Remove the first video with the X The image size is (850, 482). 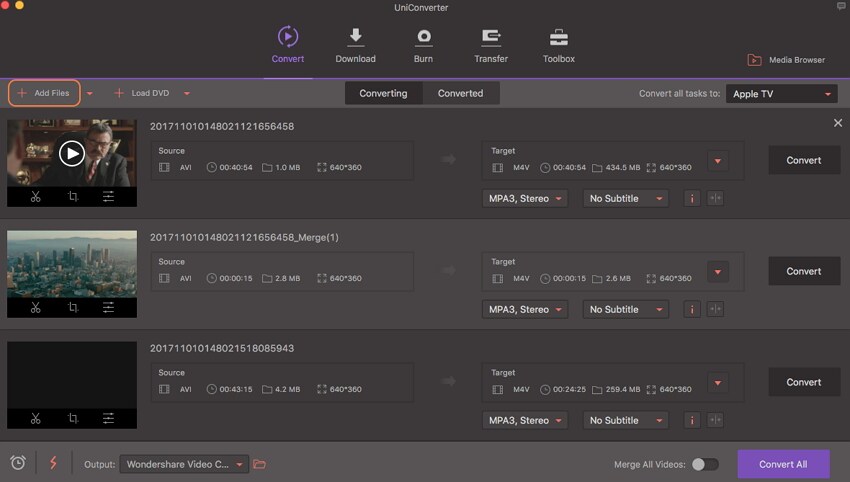click(838, 123)
